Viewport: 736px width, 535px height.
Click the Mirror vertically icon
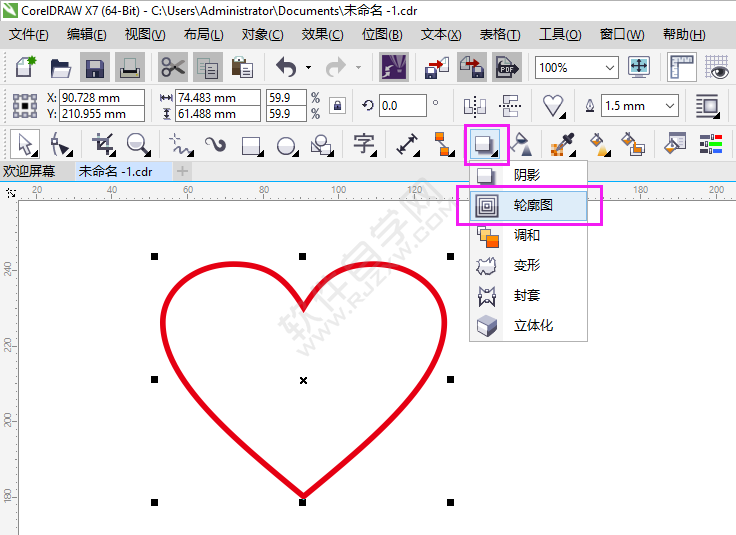(x=510, y=106)
